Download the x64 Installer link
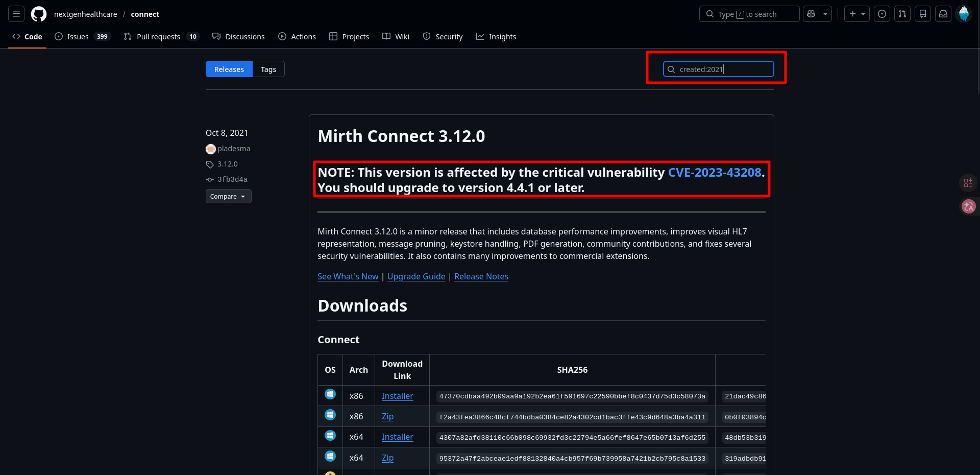Viewport: 980px width, 475px height. coord(398,437)
